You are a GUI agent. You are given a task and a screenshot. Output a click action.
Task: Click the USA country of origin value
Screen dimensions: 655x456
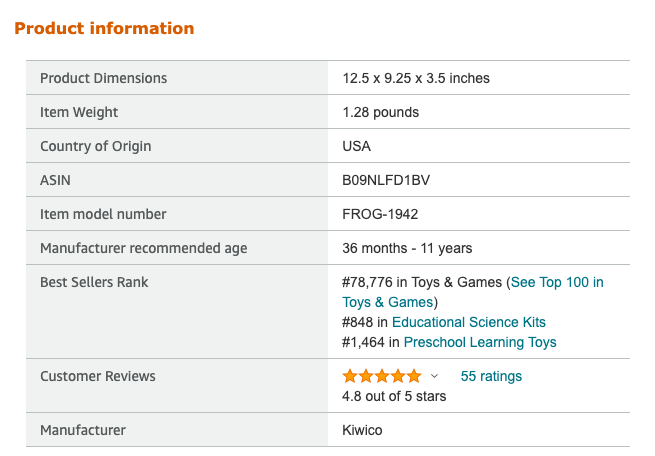point(356,146)
